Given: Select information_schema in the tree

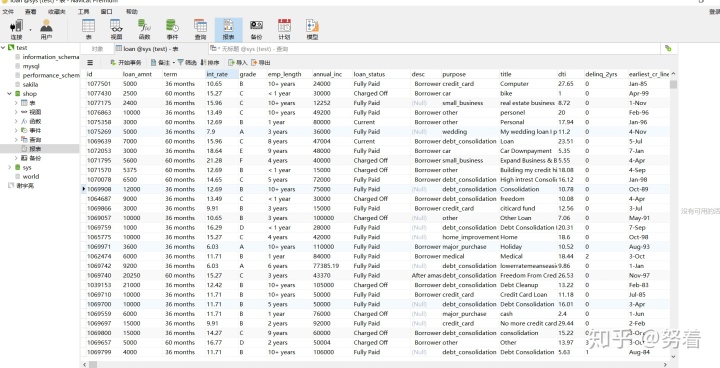Looking at the screenshot, I should point(51,57).
